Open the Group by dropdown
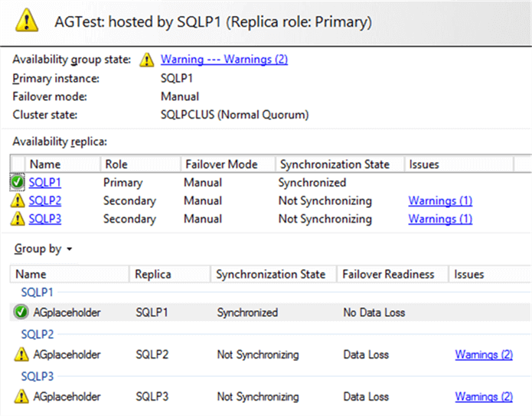This screenshot has width=532, height=416. coord(44,249)
